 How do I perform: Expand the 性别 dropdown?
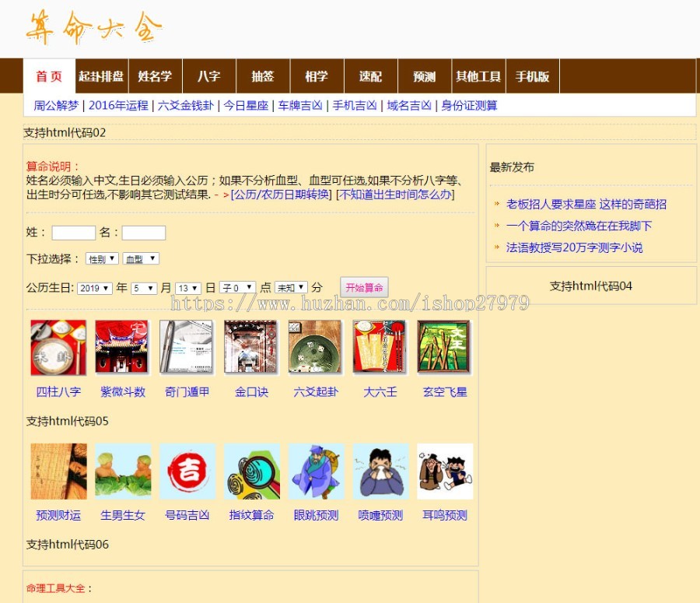102,258
